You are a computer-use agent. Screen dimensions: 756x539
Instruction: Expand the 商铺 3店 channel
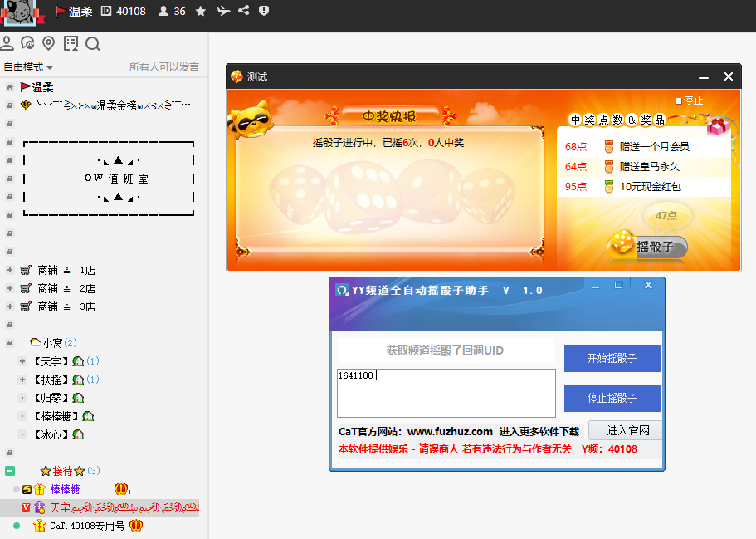click(10, 306)
